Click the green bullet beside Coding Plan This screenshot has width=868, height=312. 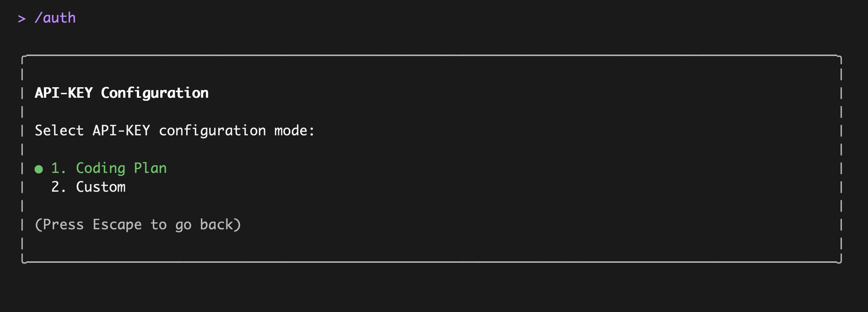[38, 169]
